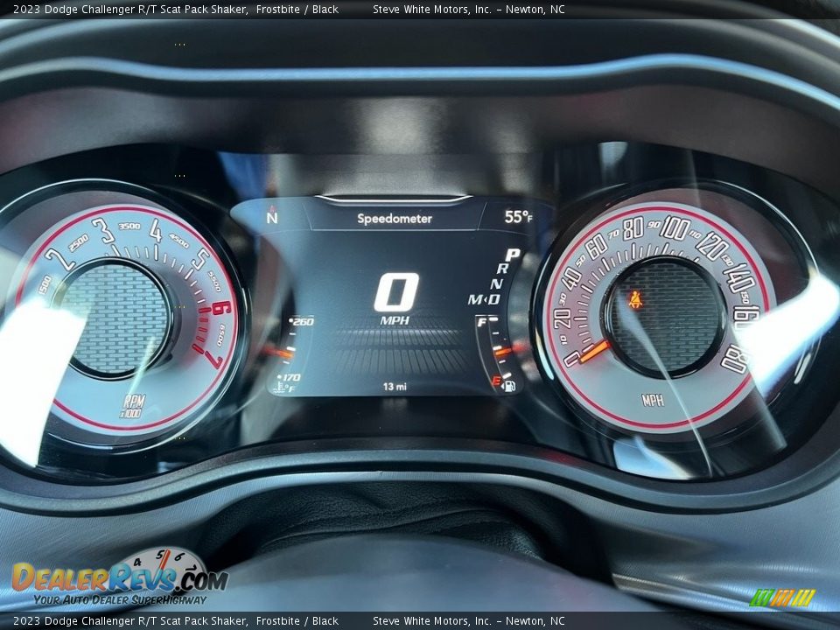Click the F full mark on the fuel gauge
Image resolution: width=840 pixels, height=630 pixels.
(481, 322)
